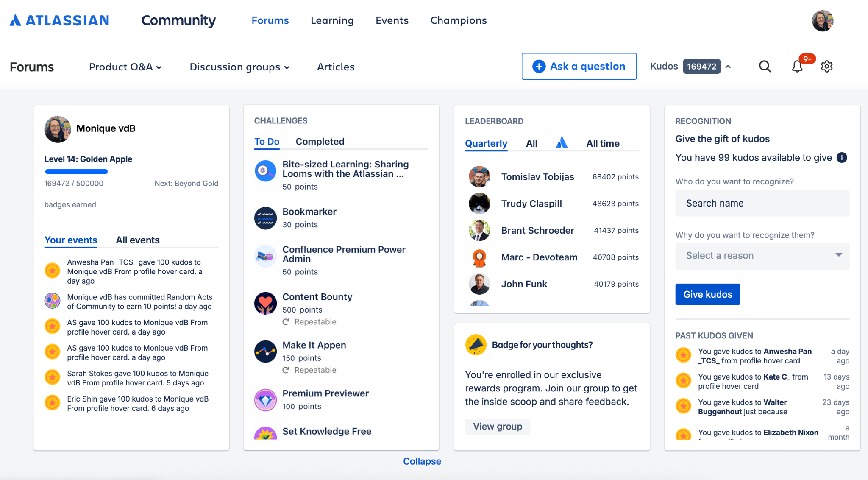The height and width of the screenshot is (480, 868).
Task: Click the View group button
Action: pos(498,427)
